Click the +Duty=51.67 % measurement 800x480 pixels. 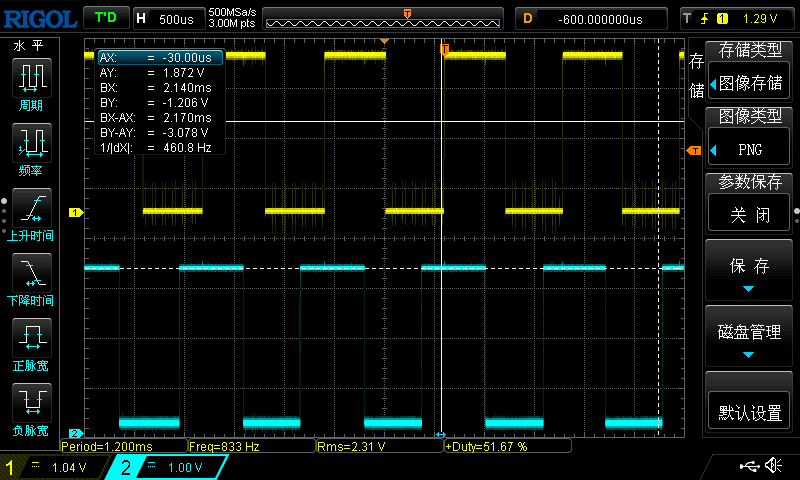[x=508, y=446]
